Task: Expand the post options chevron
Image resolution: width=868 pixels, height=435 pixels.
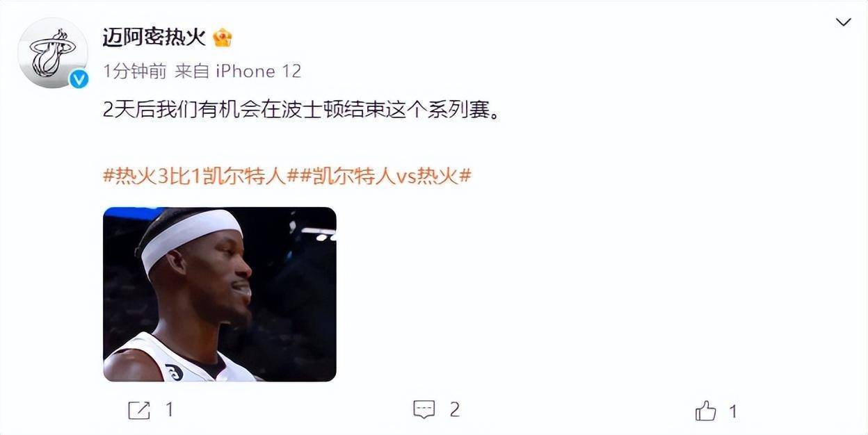Action: click(843, 22)
